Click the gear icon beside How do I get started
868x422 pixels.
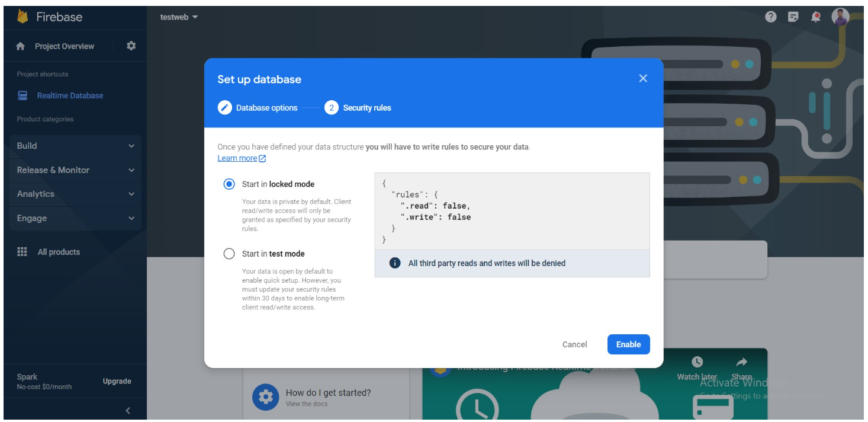coord(266,397)
